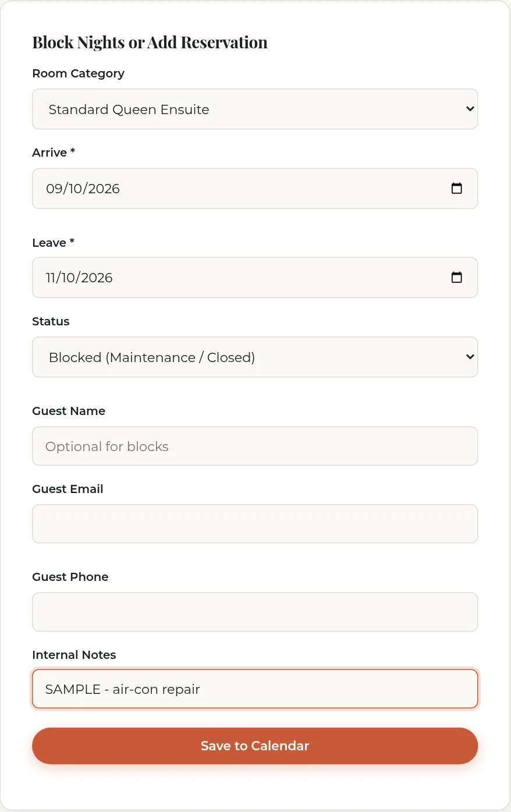
Task: Save the entry with Save to Calendar
Action: pyautogui.click(x=255, y=746)
